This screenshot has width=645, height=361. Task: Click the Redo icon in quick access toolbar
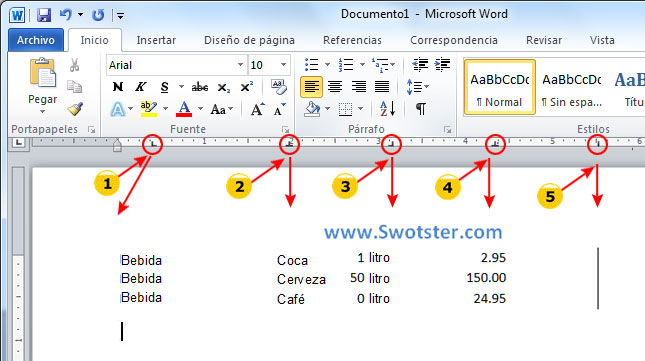click(x=98, y=15)
